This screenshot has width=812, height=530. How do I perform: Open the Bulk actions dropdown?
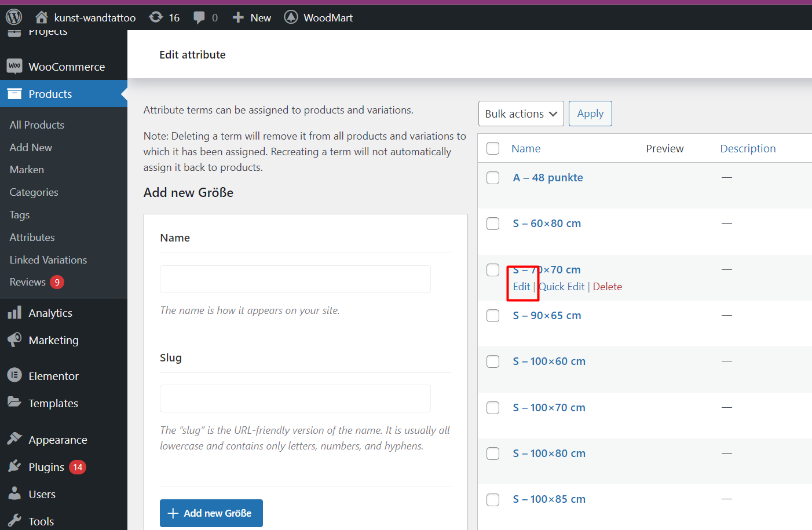pos(521,114)
